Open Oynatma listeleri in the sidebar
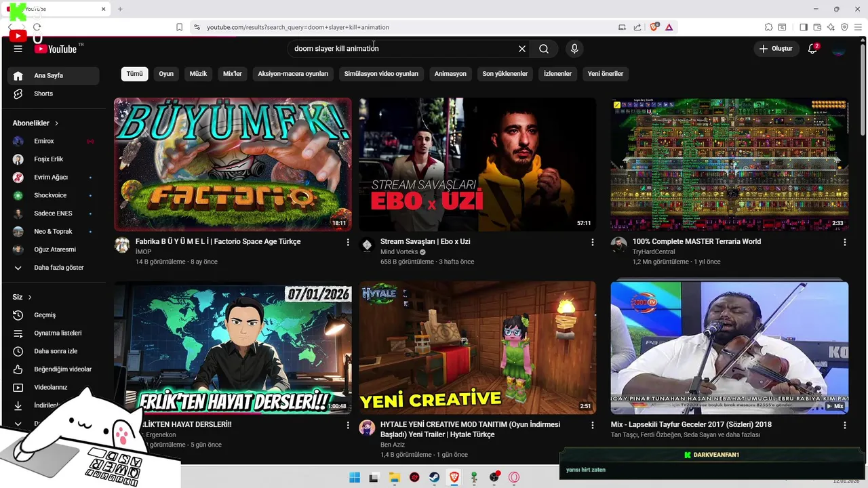This screenshot has height=488, width=868. pyautogui.click(x=53, y=333)
